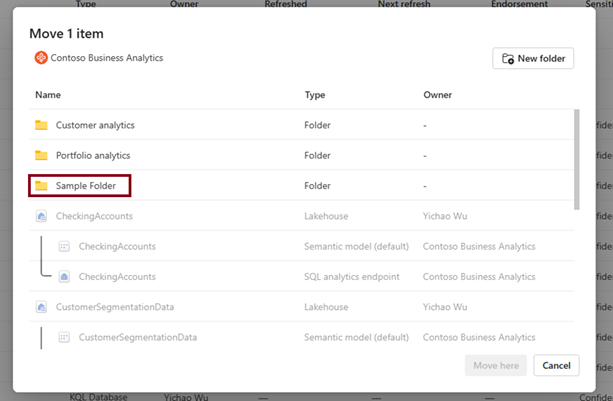Sort by the Type column header
613x401 pixels.
tap(315, 95)
